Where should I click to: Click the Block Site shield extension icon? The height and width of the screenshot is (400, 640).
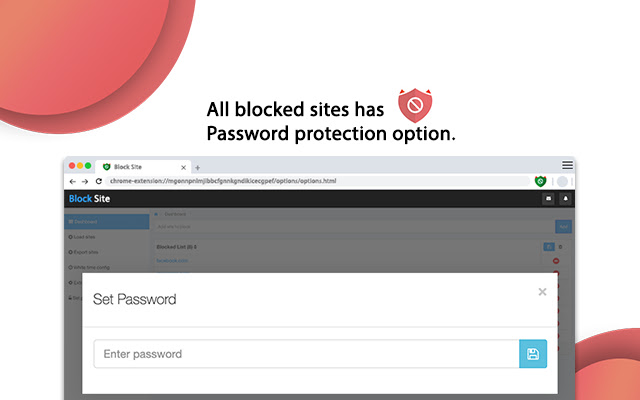(541, 181)
